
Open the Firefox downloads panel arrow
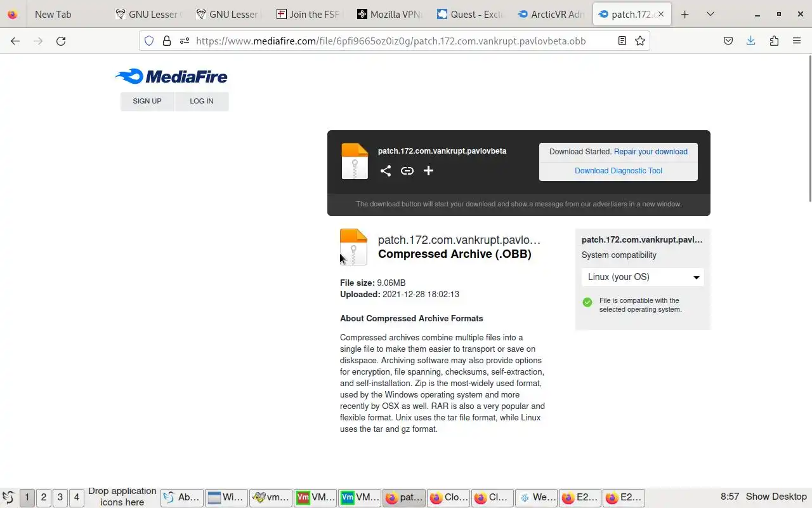[x=751, y=41]
